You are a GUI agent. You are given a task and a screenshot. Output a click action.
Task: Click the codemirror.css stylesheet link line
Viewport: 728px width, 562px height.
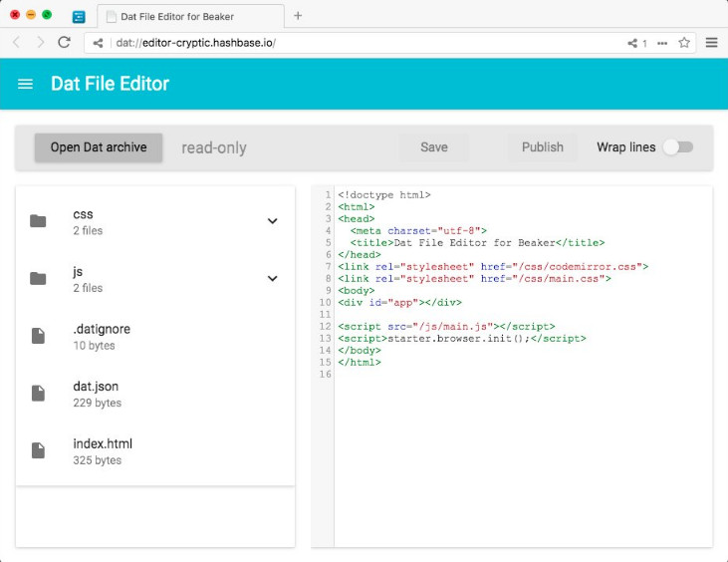click(493, 267)
